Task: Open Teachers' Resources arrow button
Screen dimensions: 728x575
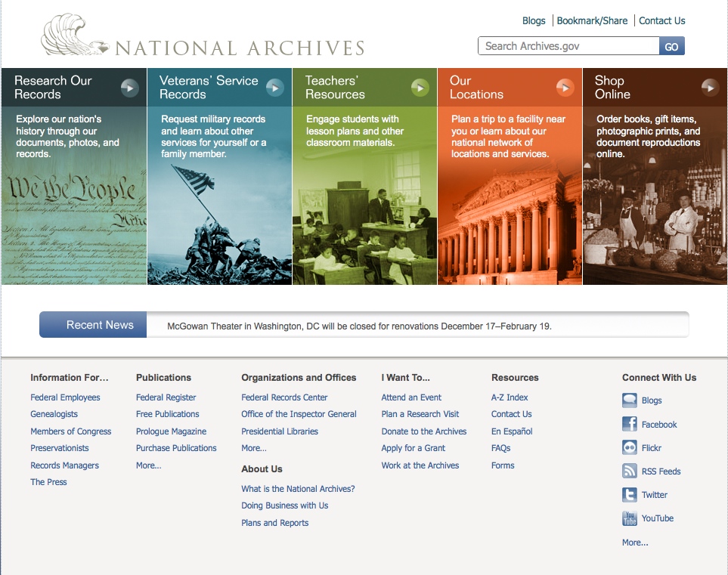Action: coord(420,88)
